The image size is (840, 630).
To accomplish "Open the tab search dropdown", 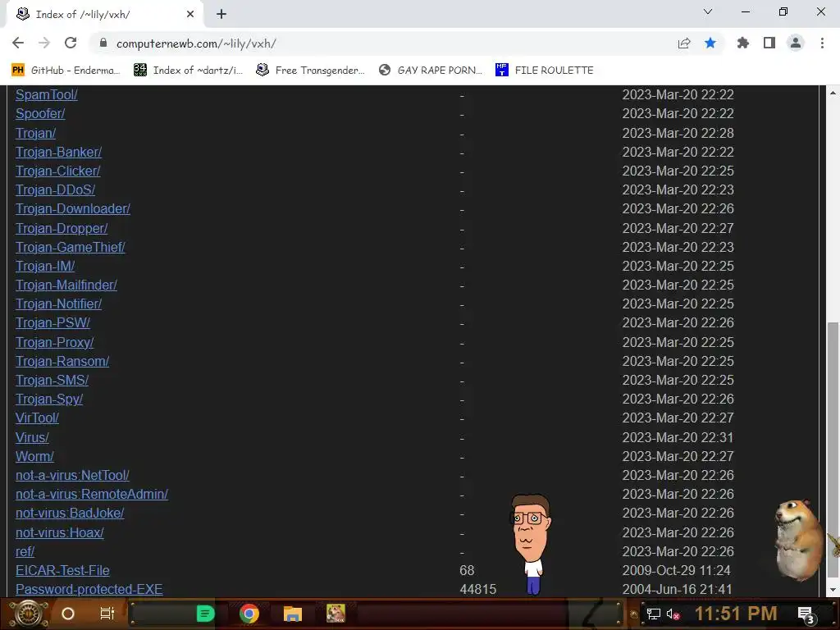I will (x=708, y=11).
